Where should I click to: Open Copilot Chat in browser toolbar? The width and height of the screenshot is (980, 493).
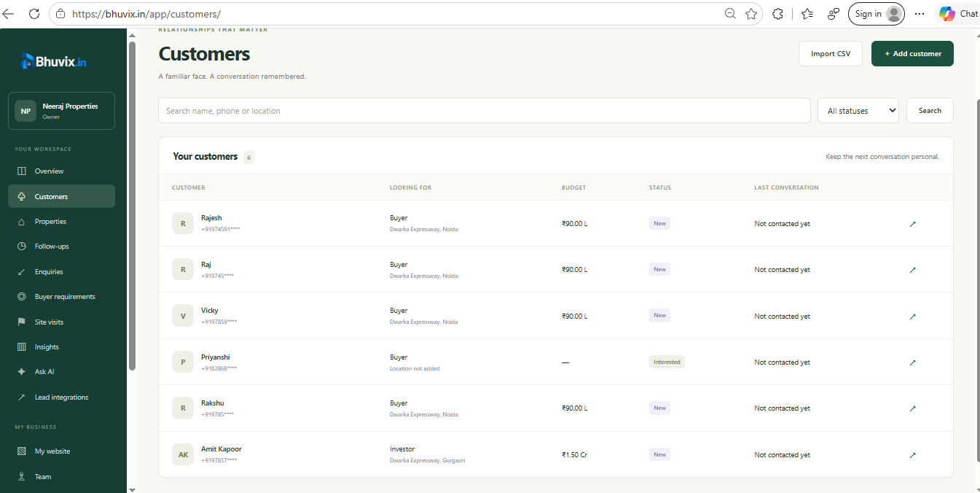958,14
